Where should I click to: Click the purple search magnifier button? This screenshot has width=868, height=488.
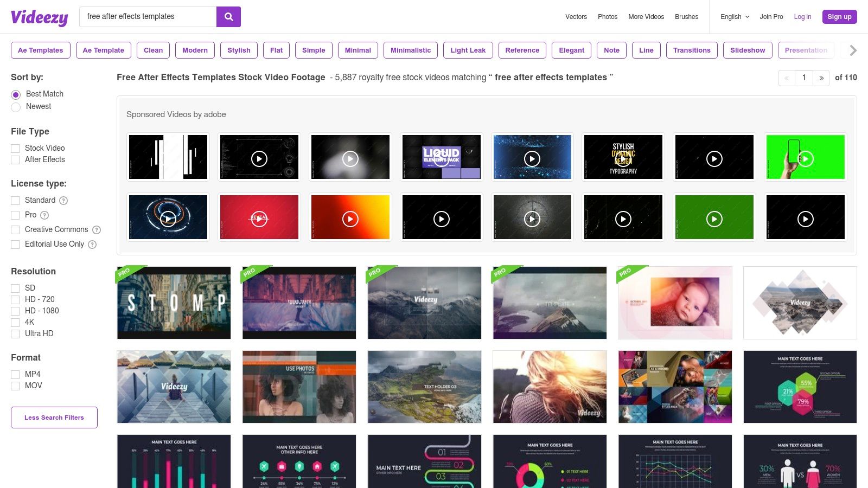pyautogui.click(x=228, y=17)
